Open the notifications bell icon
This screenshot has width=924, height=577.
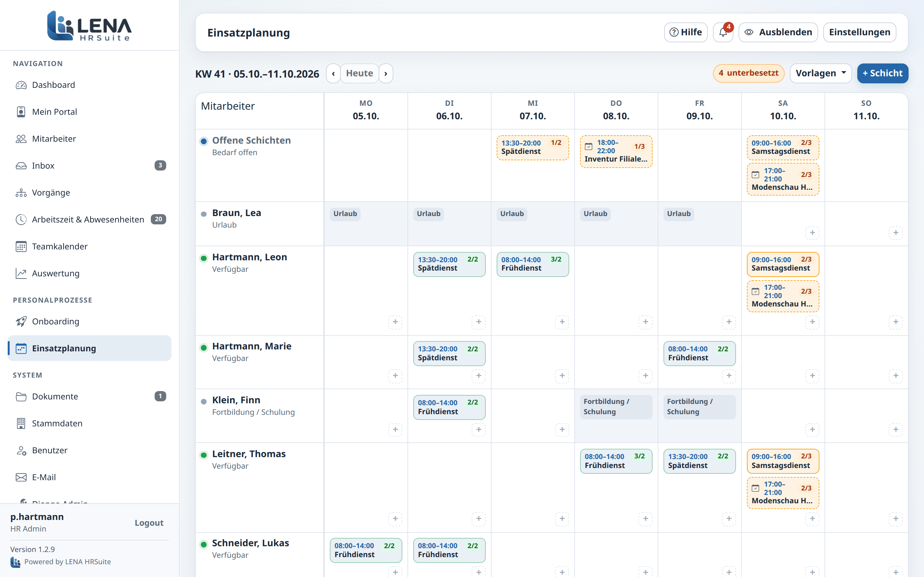tap(723, 32)
